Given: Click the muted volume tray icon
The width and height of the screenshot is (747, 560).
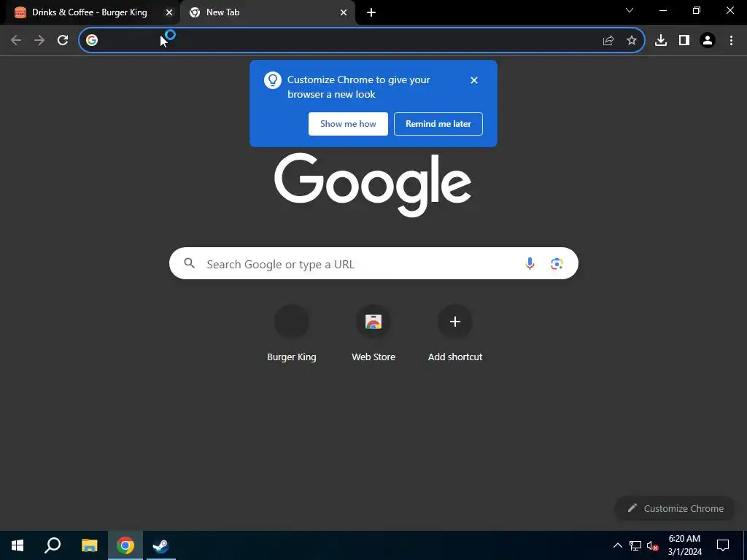Looking at the screenshot, I should 652,545.
